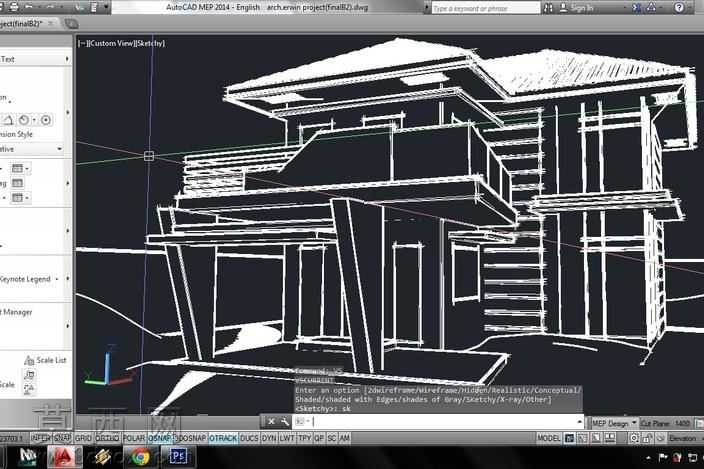Toggle 3DOSNAP in status bar

click(191, 438)
